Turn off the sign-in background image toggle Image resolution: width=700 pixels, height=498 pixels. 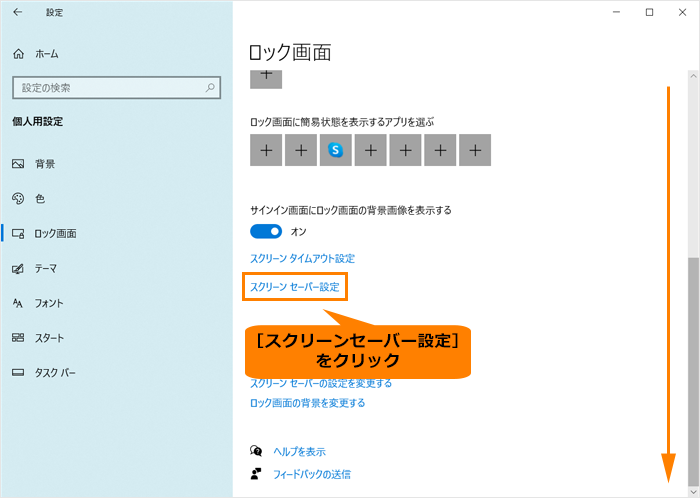[x=266, y=231]
